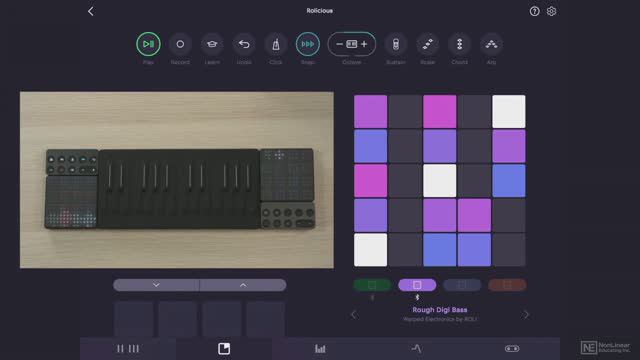Switch to the envelope curve tab at the bottom
The image size is (640, 360).
[416, 349]
